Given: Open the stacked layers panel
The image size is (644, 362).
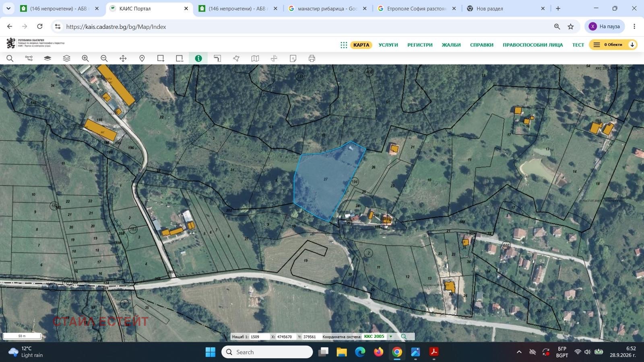Looking at the screenshot, I should [66, 58].
